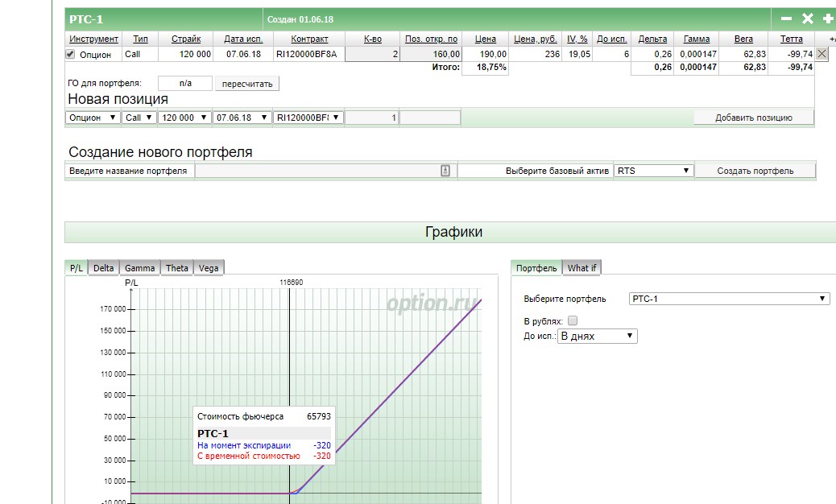Viewport: 836px width, 504px height.
Task: Sort by Вега column header
Action: click(743, 39)
